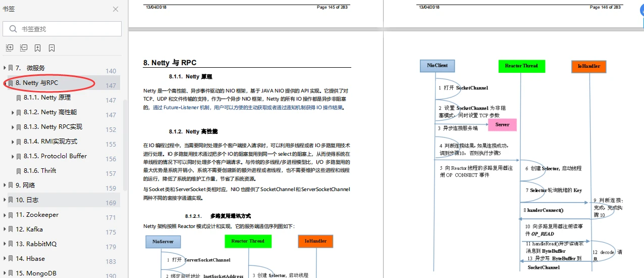Open bookmark 8.1.3. Netty RPC实现
644x278 pixels.
point(53,127)
